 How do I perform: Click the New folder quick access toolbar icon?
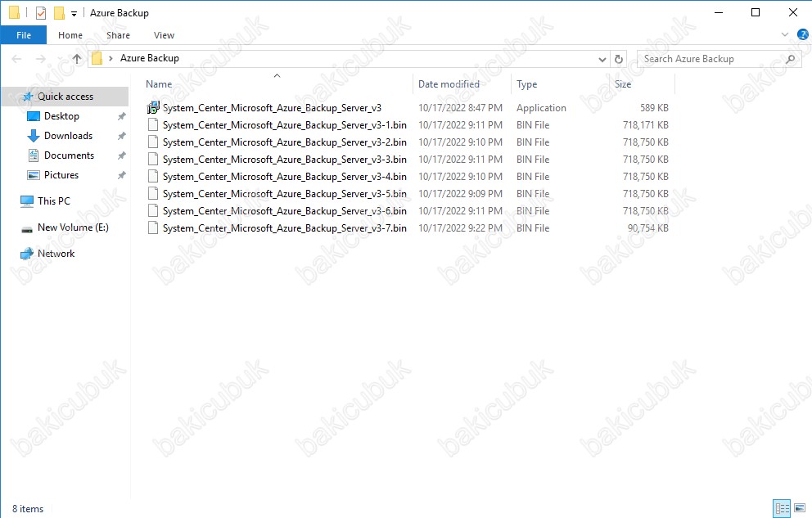tap(59, 13)
